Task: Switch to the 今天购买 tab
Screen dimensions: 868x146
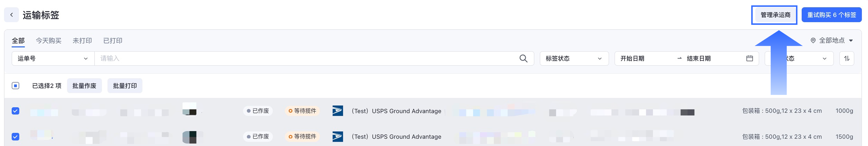Action: click(48, 41)
